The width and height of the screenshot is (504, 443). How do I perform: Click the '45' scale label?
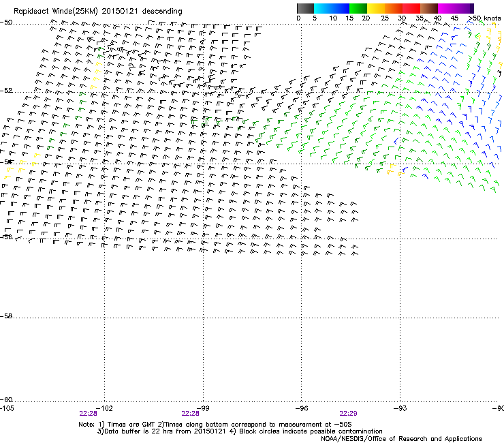tap(454, 18)
